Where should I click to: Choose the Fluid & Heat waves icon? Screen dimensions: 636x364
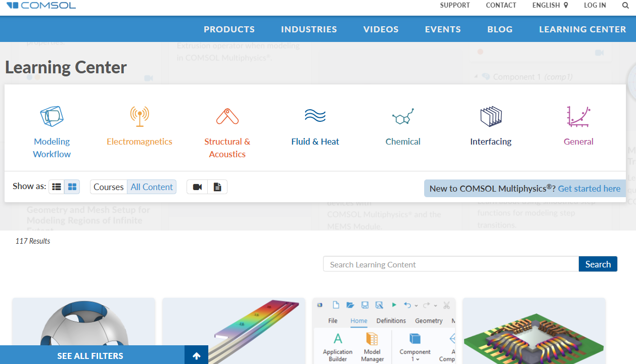tap(315, 116)
